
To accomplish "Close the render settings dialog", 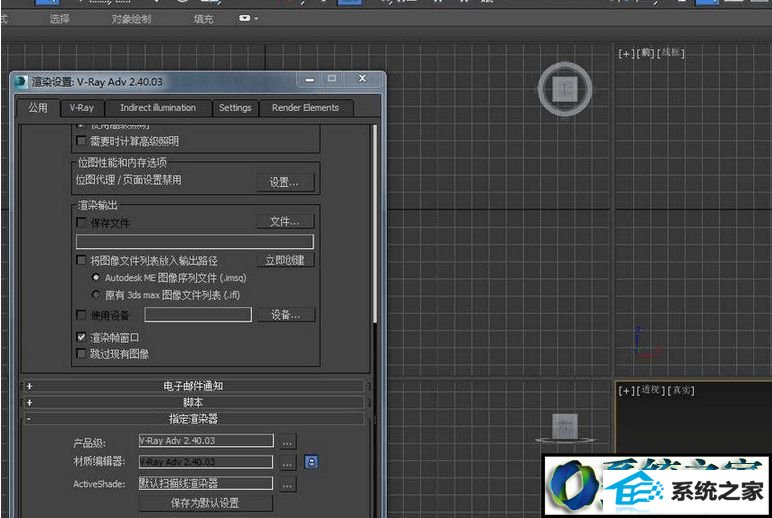I will 362,78.
